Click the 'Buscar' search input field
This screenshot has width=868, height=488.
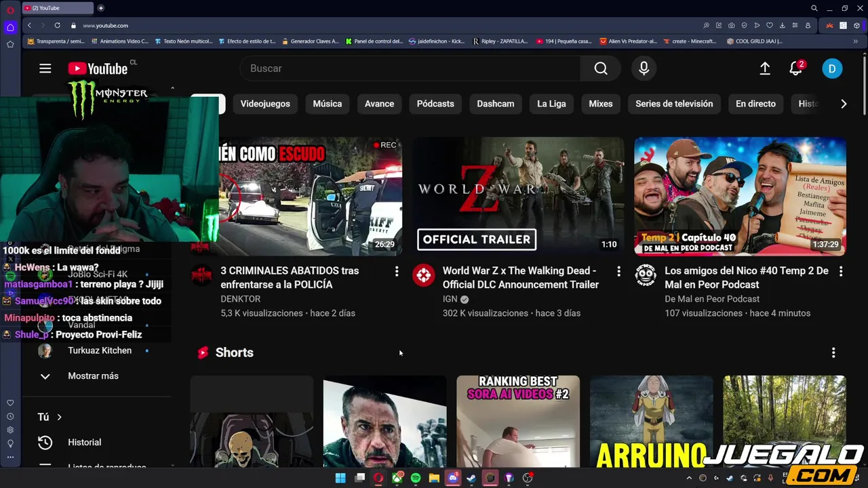click(x=410, y=68)
